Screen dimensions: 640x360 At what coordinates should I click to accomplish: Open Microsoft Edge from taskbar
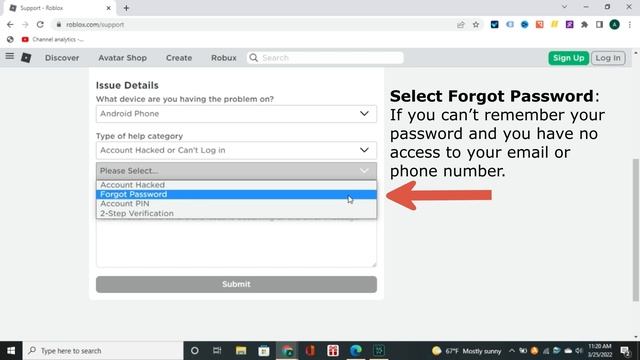click(x=356, y=350)
